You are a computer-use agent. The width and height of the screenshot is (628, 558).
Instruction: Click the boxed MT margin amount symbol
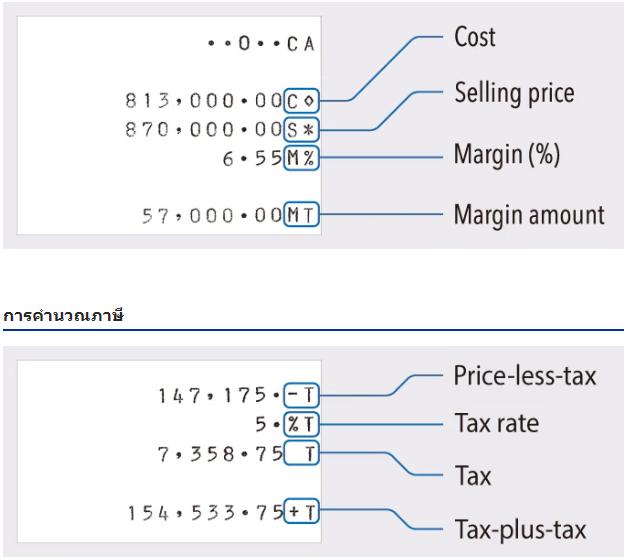[x=301, y=215]
